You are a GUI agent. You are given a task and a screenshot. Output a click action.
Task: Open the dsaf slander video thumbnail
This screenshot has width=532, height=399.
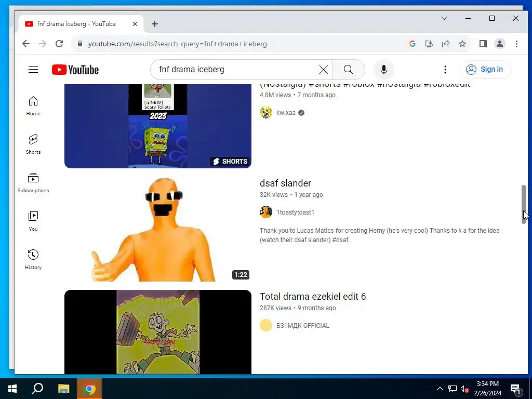[158, 229]
